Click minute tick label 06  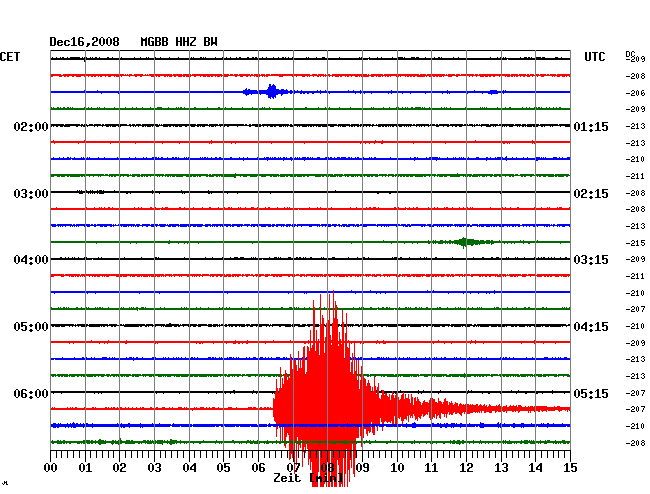pyautogui.click(x=258, y=467)
